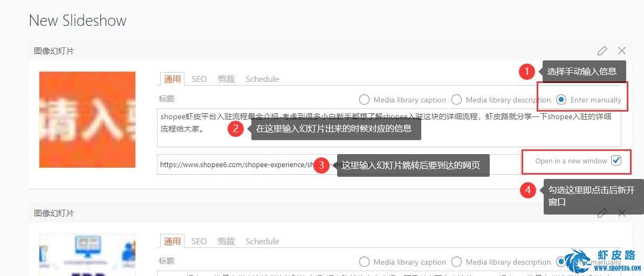Click the shopee caption text area
The height and width of the screenshot is (276, 644).
[x=389, y=128]
